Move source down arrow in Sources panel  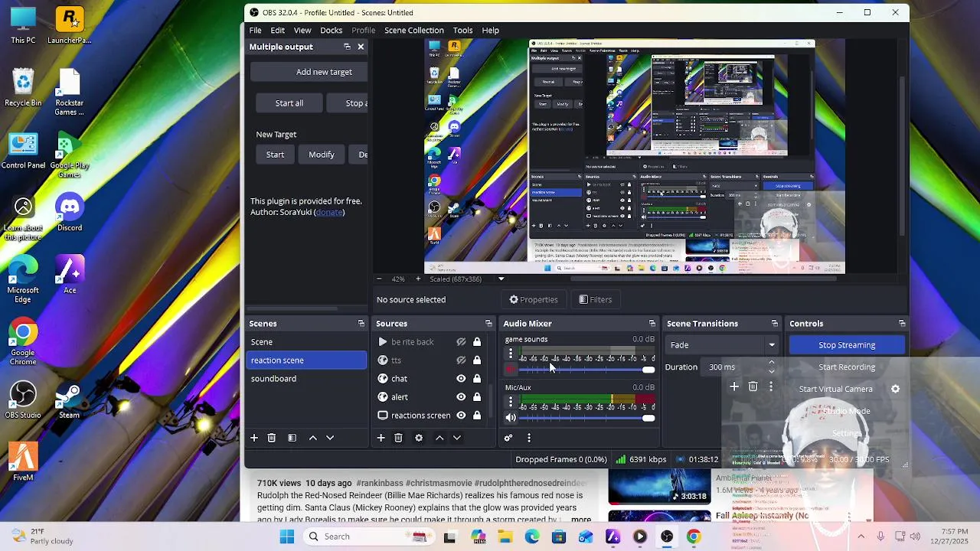point(457,438)
